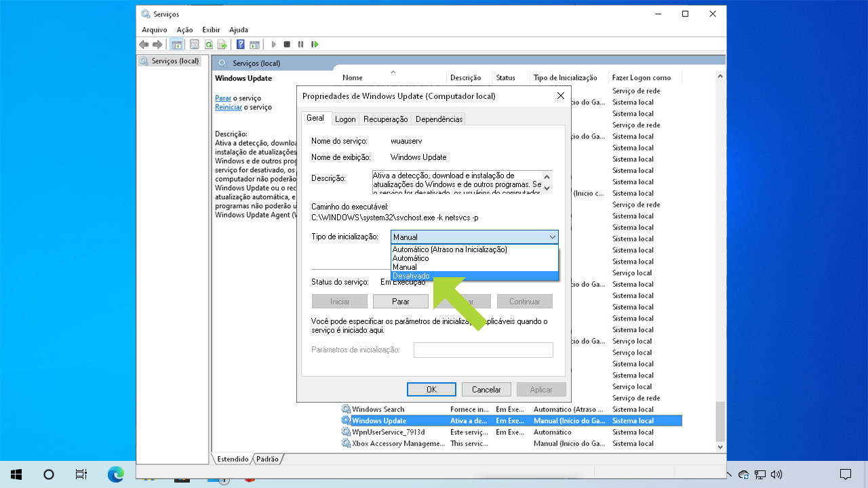This screenshot has height=488, width=868.
Task: Click the Stop Service toolbar icon
Action: pyautogui.click(x=287, y=44)
